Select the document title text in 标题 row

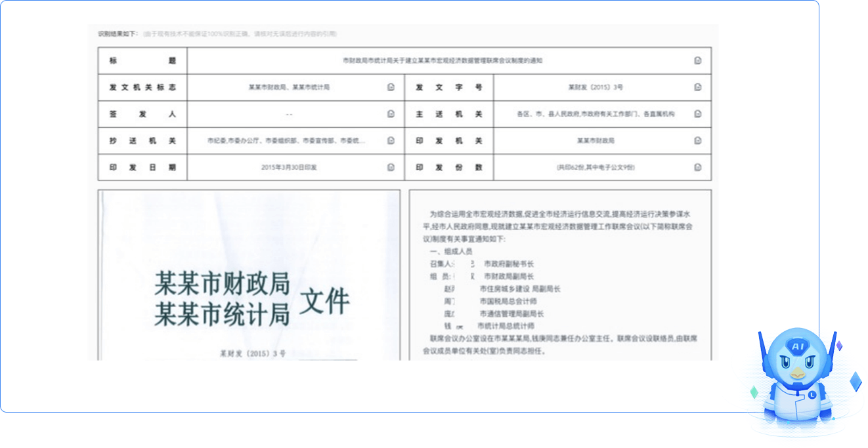[443, 60]
